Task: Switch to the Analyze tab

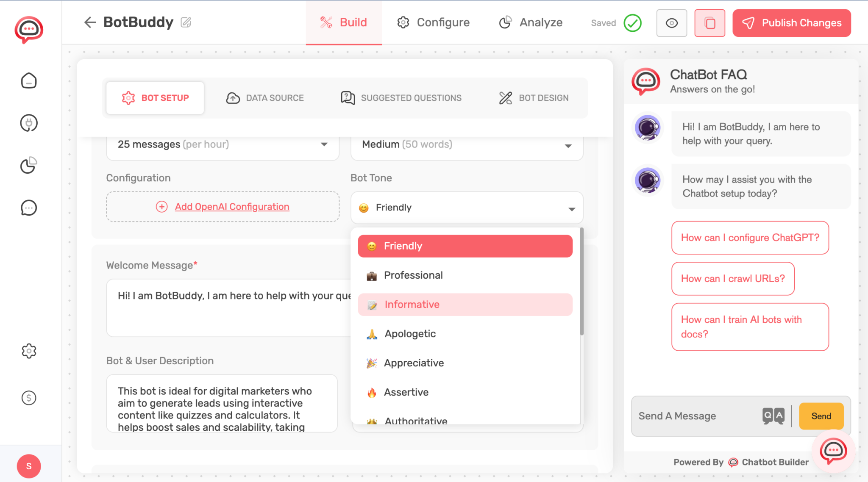Action: click(x=531, y=22)
